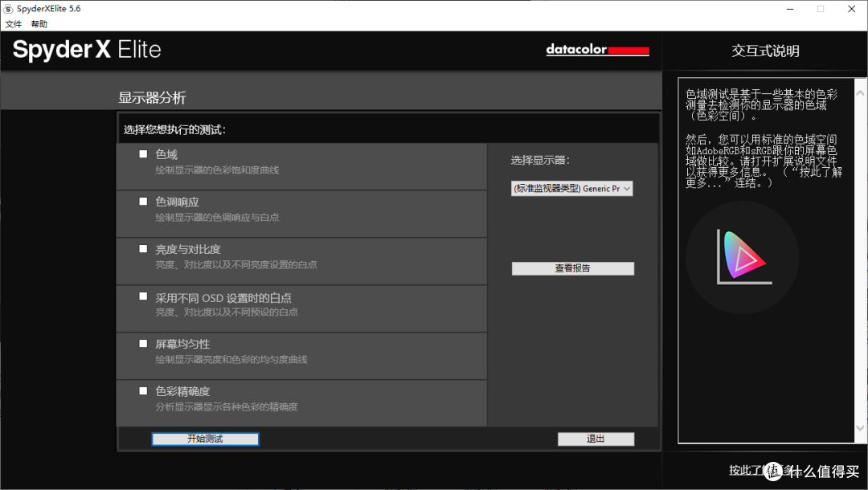Click the color gamut triangle icon
Screen dimensions: 868x490
point(743,257)
